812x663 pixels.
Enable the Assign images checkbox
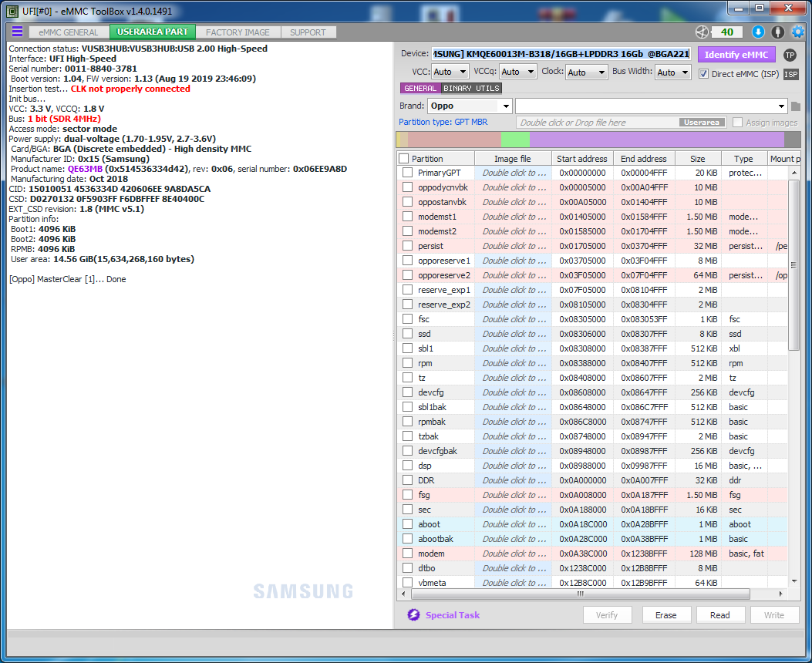click(737, 122)
